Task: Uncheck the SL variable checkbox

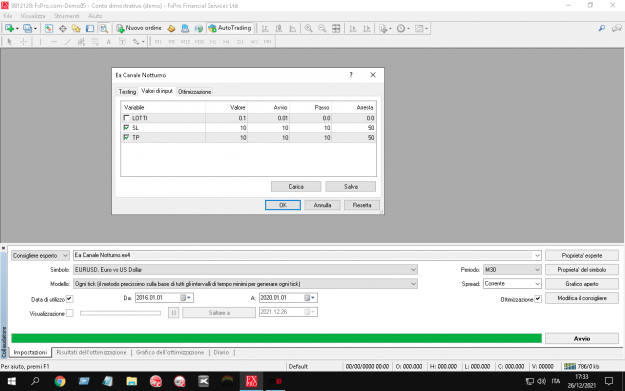Action: pyautogui.click(x=126, y=128)
